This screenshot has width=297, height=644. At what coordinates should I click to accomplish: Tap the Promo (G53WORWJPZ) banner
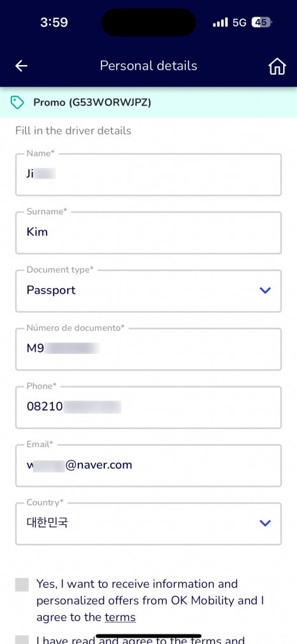point(148,102)
